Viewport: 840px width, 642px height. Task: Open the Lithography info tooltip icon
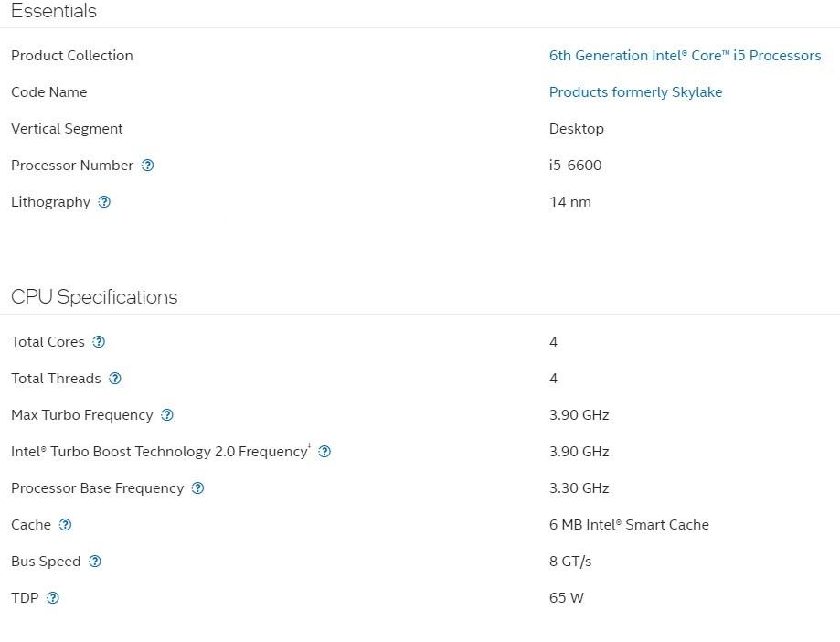[x=104, y=202]
